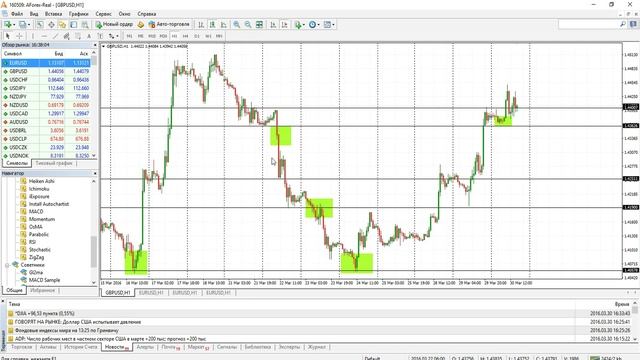Open the Сервис menu
The image size is (640, 360).
(104, 14)
